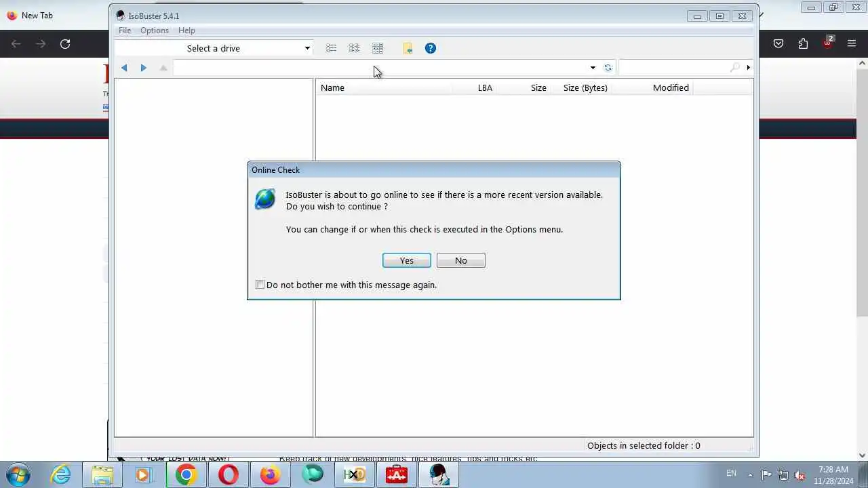This screenshot has width=868, height=488.
Task: Click the clock showing 7:28 AM
Action: (833, 474)
